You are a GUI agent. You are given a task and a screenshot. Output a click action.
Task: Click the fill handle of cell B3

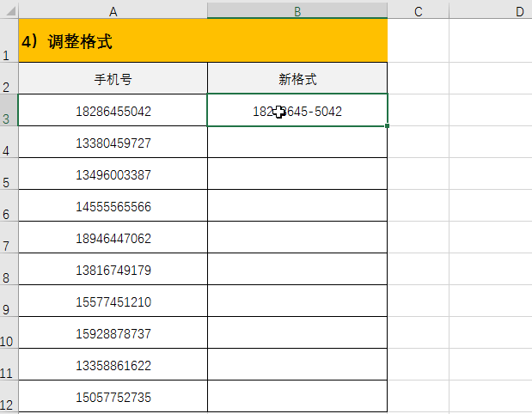[x=387, y=125]
